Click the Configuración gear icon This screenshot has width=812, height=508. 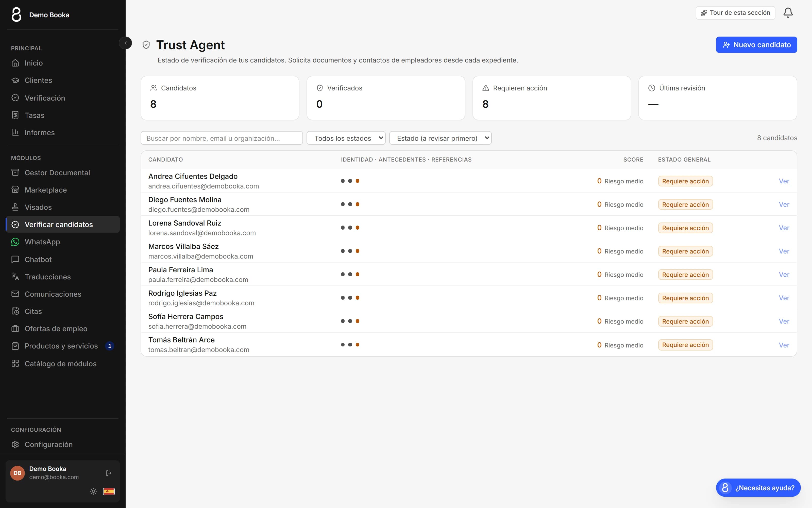point(15,444)
